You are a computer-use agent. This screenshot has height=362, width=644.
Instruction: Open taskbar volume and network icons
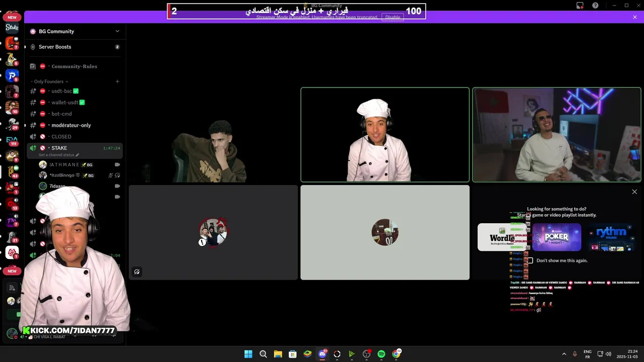(605, 354)
